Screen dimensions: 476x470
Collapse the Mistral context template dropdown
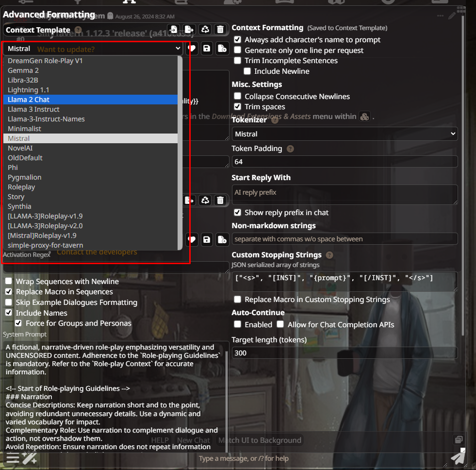click(93, 49)
